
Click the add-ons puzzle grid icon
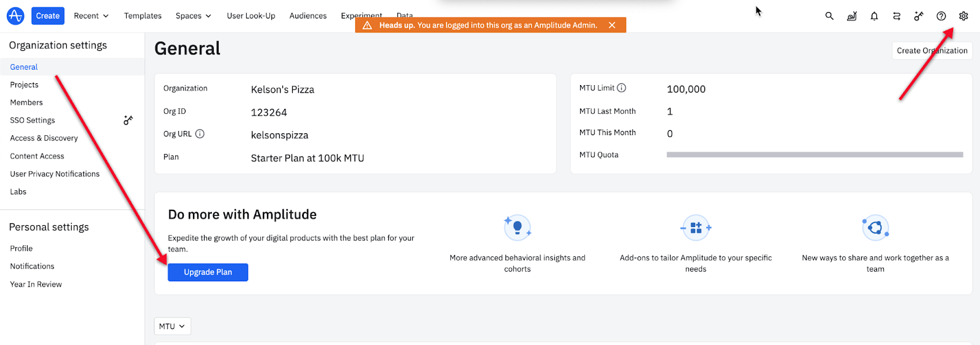696,228
